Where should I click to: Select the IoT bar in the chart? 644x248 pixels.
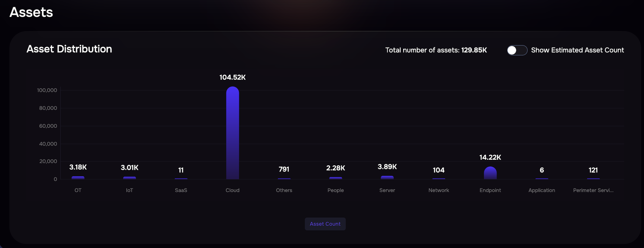(x=129, y=178)
